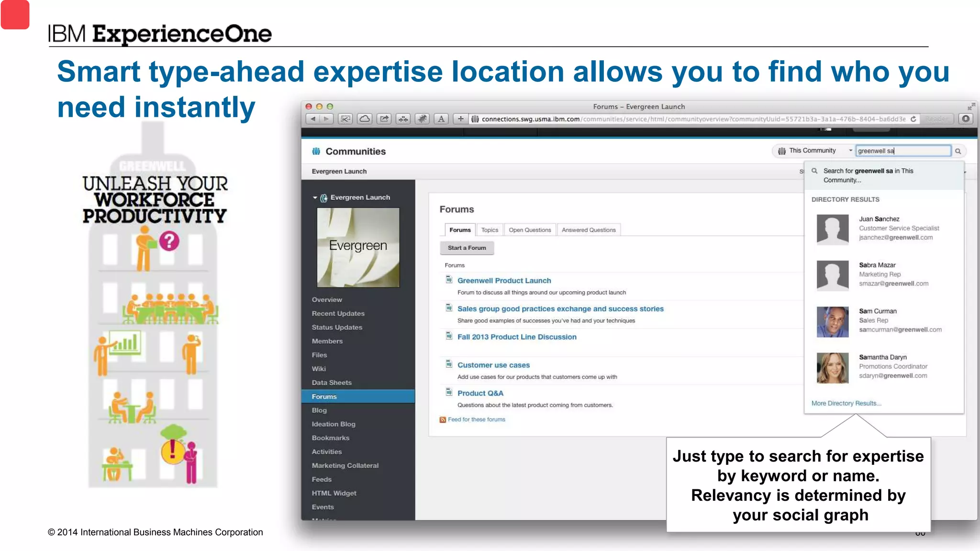Click the Evergreen Launch community icon in sidebar
The height and width of the screenshot is (551, 980).
pos(324,198)
